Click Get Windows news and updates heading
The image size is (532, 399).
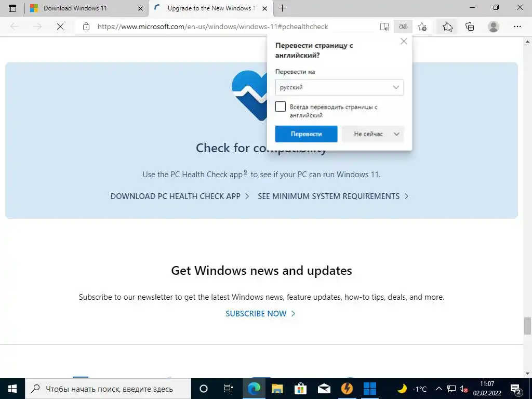coord(261,270)
